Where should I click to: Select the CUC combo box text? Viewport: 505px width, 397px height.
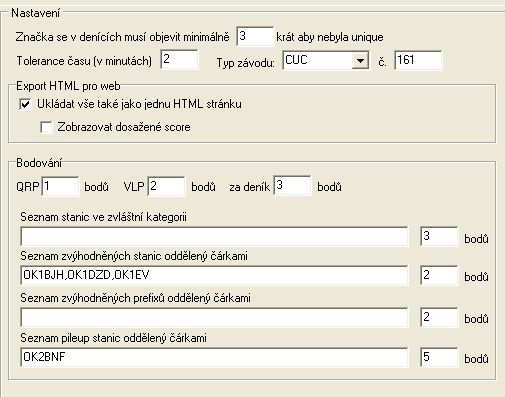318,60
